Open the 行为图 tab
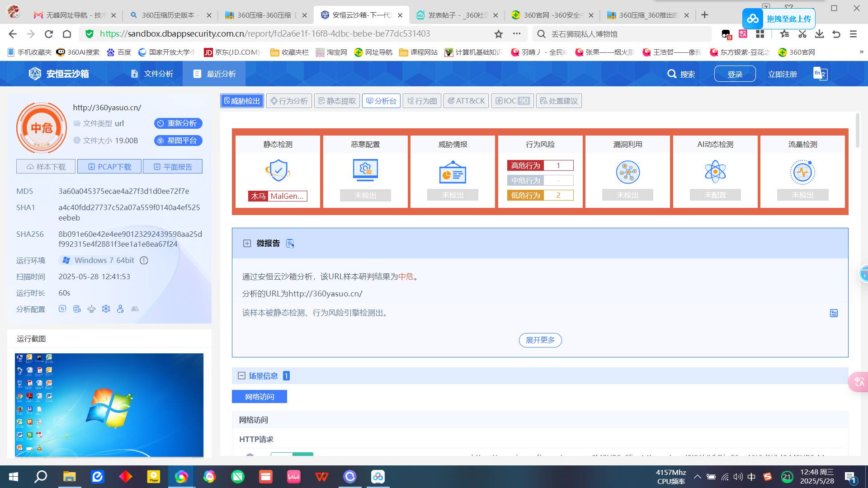Image resolution: width=868 pixels, height=488 pixels. [422, 101]
